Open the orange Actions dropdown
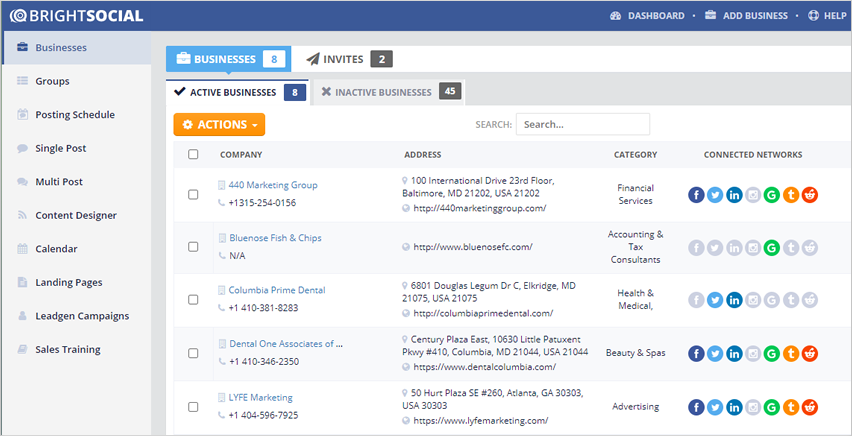 point(219,125)
